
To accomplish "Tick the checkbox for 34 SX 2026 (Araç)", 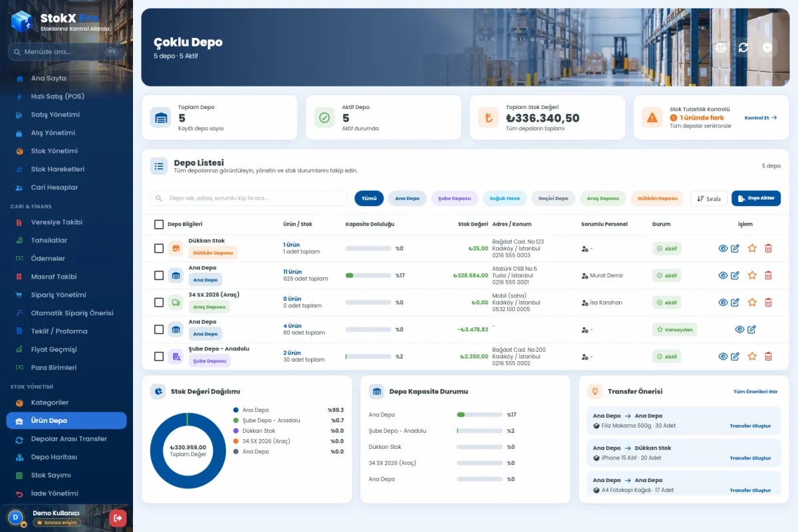I will 159,302.
